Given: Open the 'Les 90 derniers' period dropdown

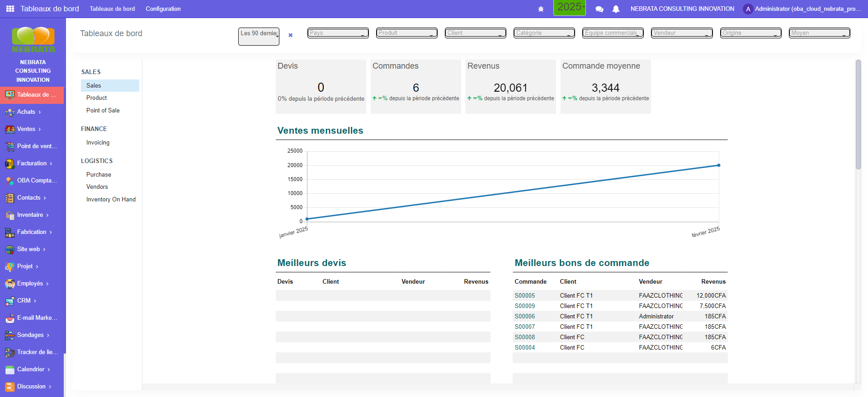Looking at the screenshot, I should (x=259, y=36).
